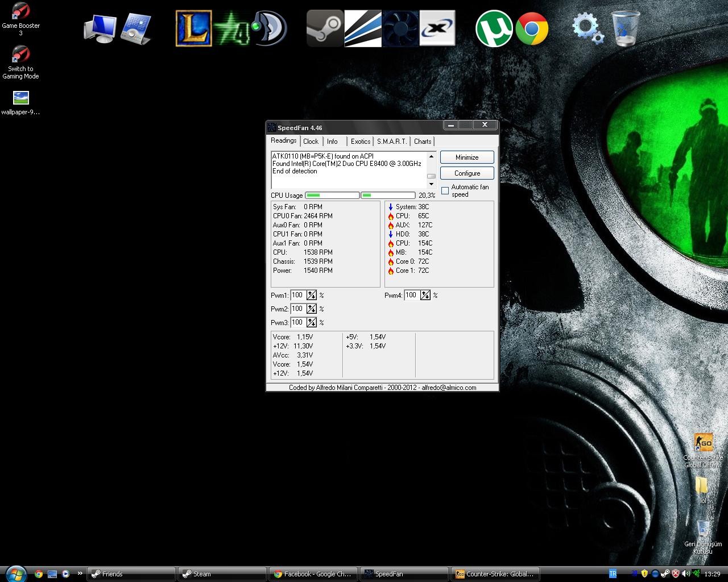Click the Pwm3 spinner arrows
This screenshot has width=728, height=582.
312,322
